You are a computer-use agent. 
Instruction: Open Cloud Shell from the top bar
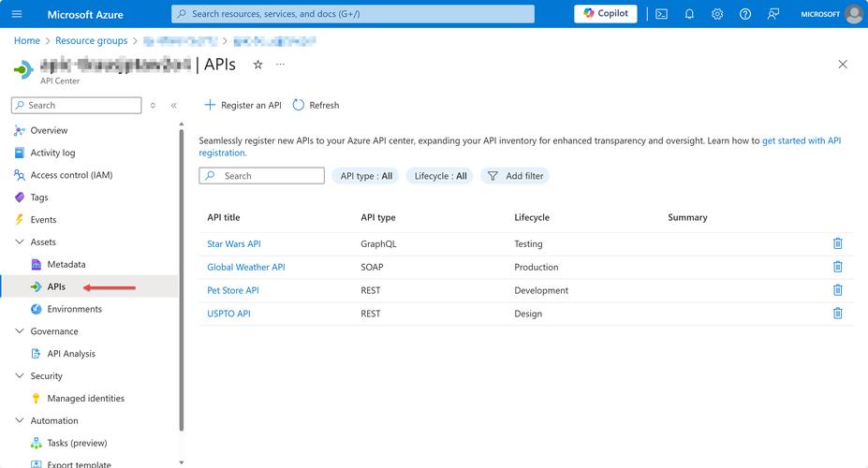click(x=661, y=14)
